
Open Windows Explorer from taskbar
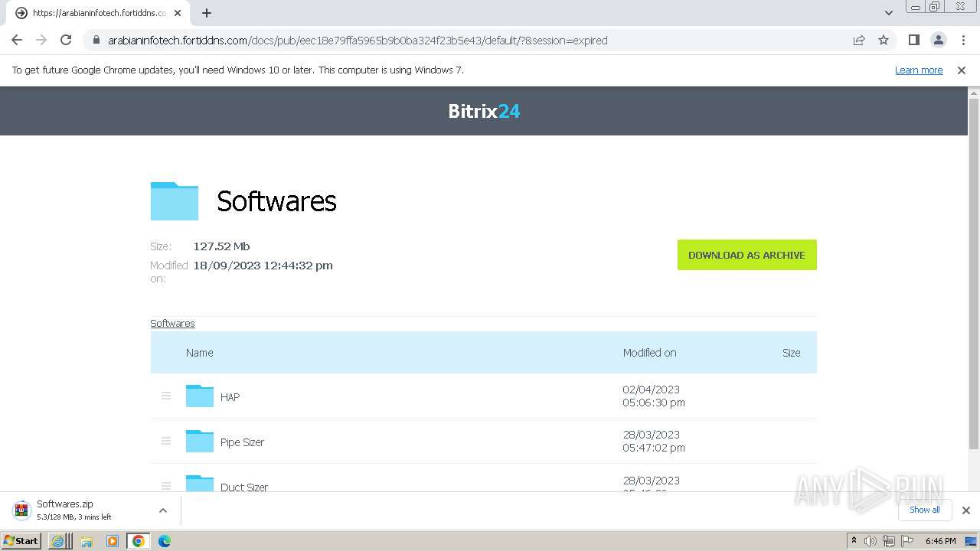[x=87, y=541]
